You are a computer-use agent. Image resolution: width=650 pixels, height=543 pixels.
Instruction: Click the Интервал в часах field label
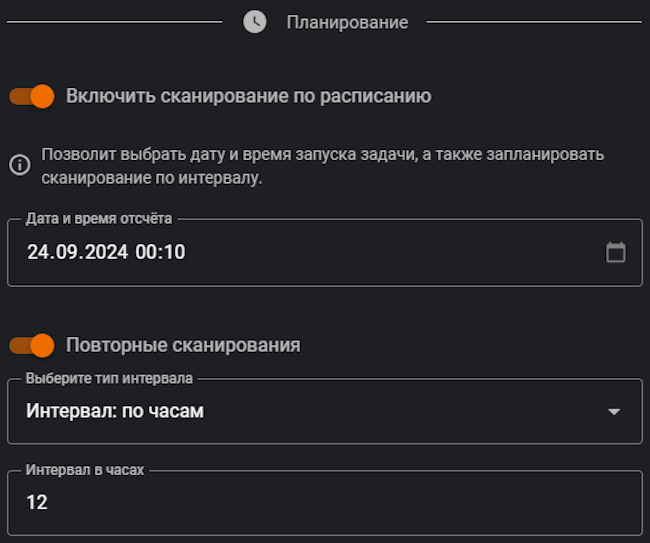(x=85, y=469)
